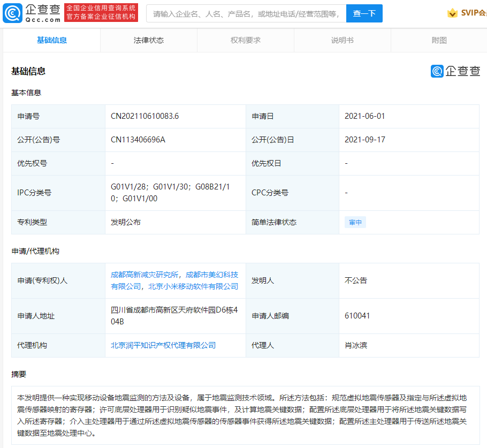Open the SVIP crown membership icon

452,12
